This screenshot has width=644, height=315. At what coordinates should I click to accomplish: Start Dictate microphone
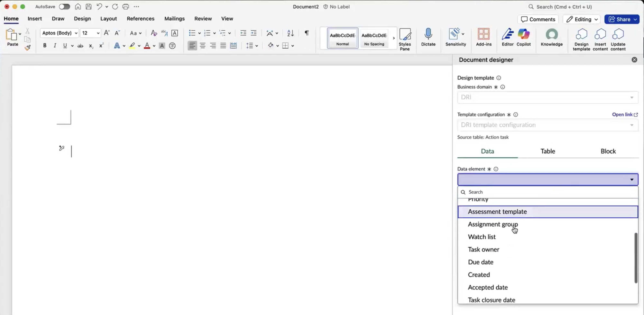point(428,37)
